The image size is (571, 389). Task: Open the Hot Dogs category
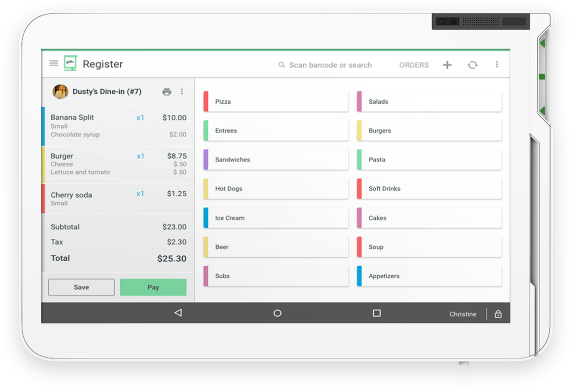pyautogui.click(x=276, y=189)
